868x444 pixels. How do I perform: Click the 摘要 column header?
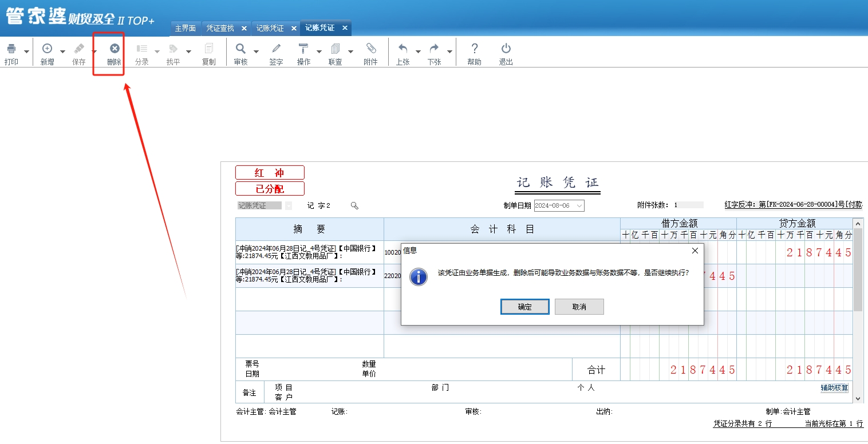pyautogui.click(x=310, y=229)
